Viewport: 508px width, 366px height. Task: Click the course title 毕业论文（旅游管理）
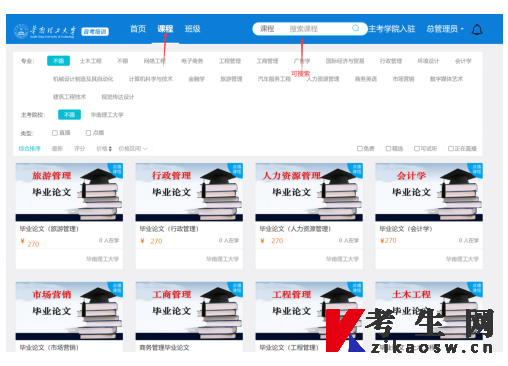click(x=49, y=229)
